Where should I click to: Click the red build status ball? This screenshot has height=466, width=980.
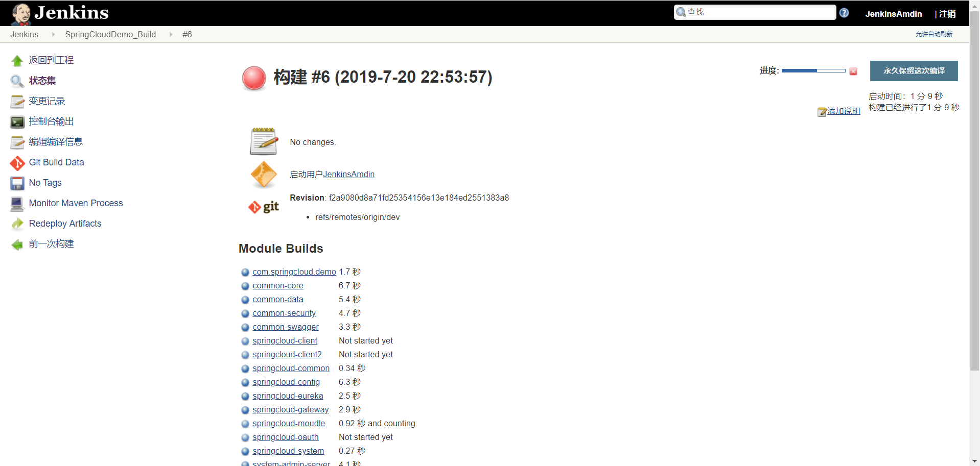(254, 78)
